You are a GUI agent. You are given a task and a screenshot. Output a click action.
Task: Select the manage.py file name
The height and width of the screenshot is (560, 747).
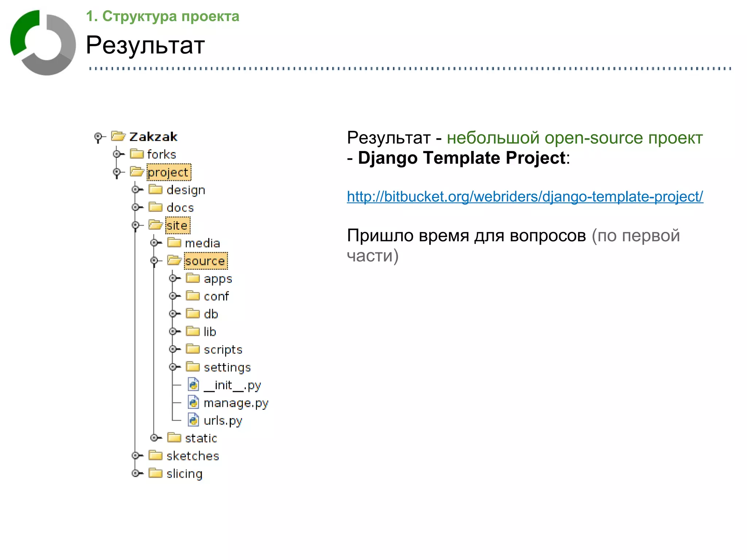pyautogui.click(x=236, y=403)
